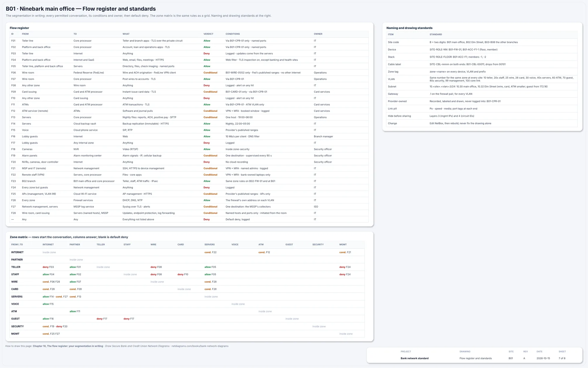The width and height of the screenshot is (588, 368).
Task: Click 'Hide before sharing' standards item
Action: coord(399,116)
